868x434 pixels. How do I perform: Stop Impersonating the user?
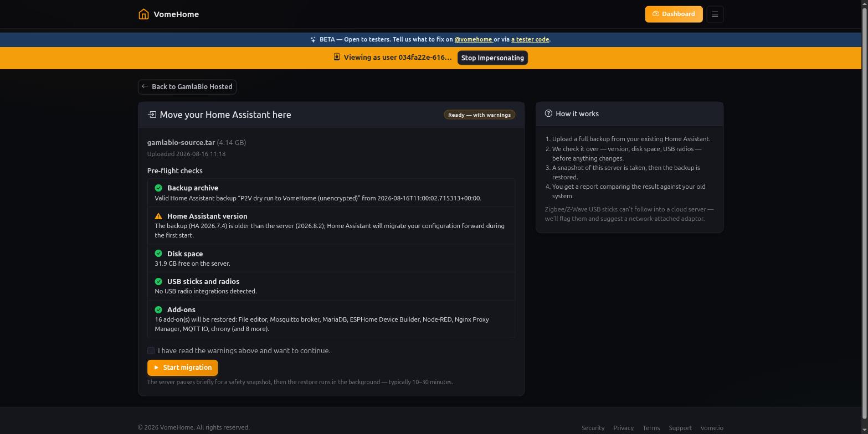click(x=492, y=58)
